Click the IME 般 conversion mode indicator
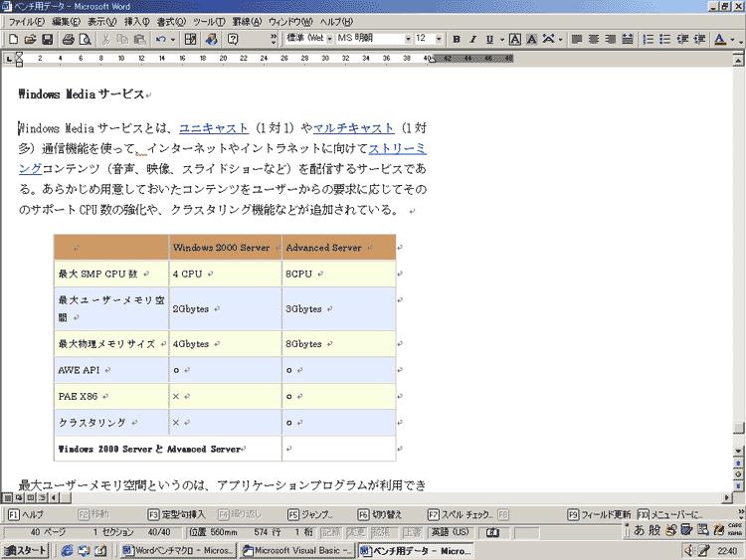 coord(654,529)
